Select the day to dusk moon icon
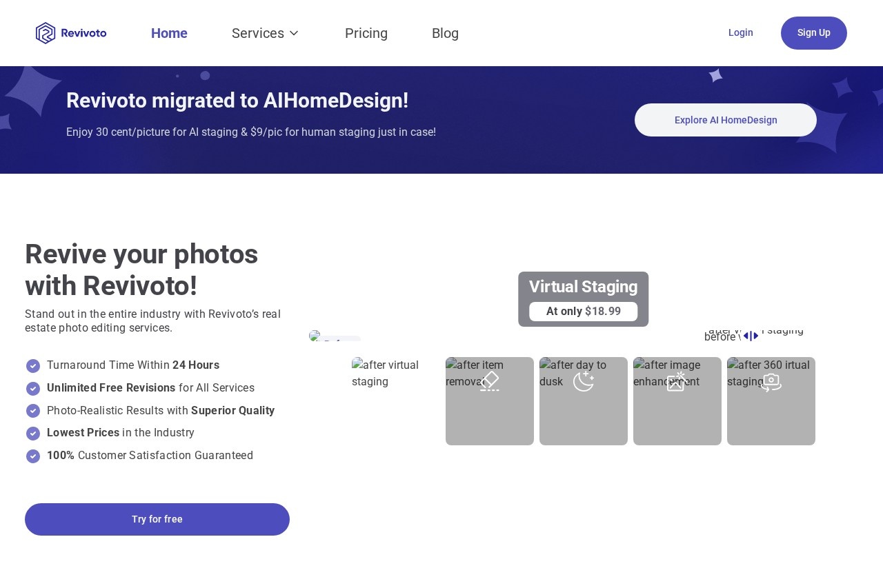Image resolution: width=883 pixels, height=588 pixels. pos(584,381)
